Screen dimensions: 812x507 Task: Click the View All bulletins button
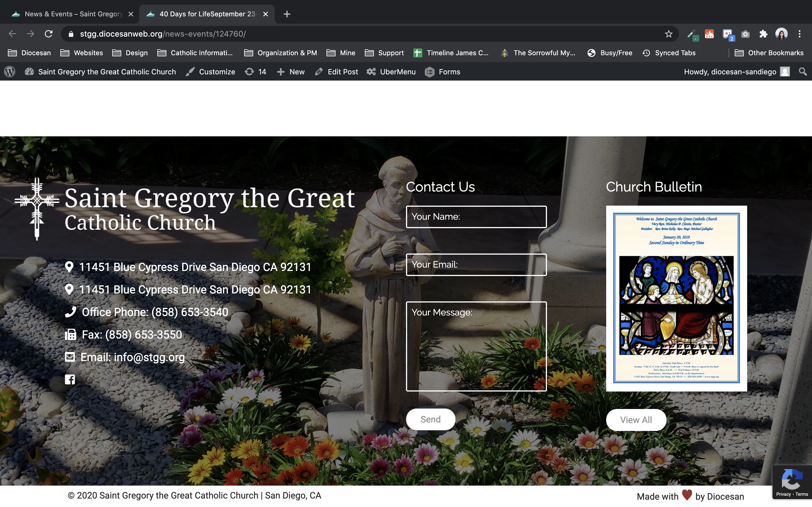pyautogui.click(x=636, y=419)
